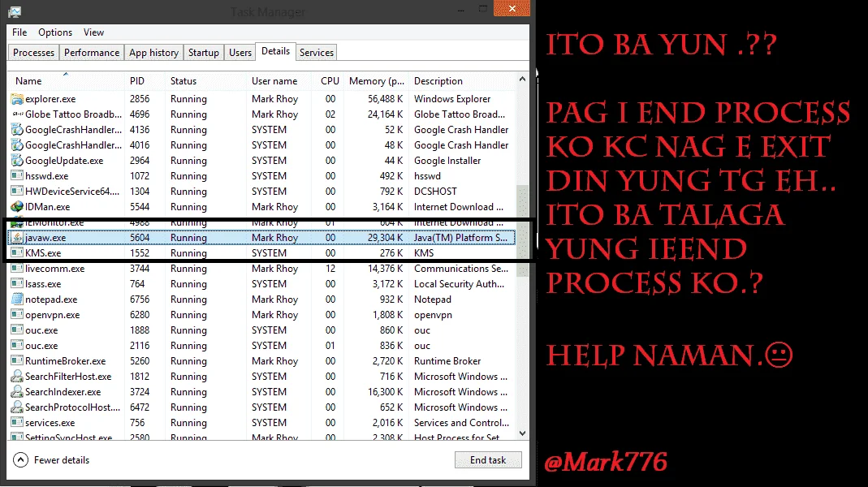Sort by the Name column header
Image resolution: width=868 pixels, height=487 pixels.
click(67, 81)
